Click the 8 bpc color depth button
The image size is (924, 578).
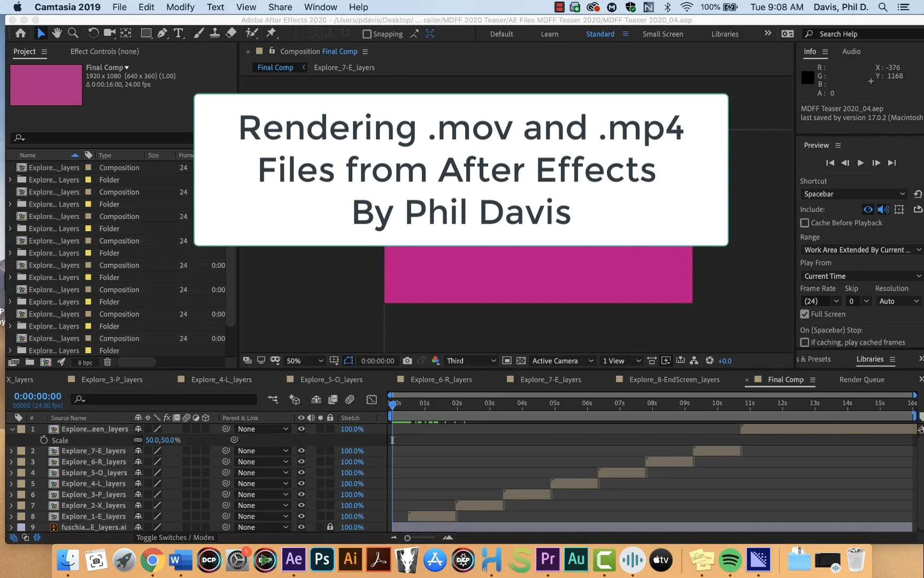tap(85, 362)
